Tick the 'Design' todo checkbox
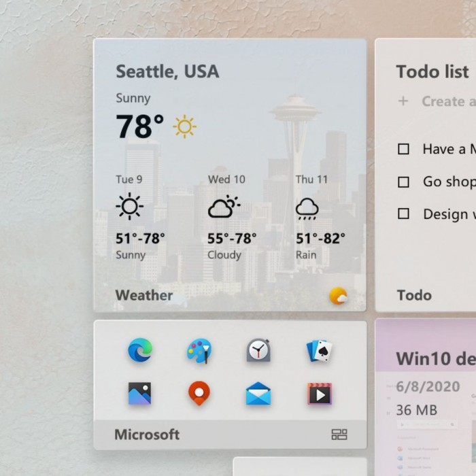The height and width of the screenshot is (476, 476). coord(403,214)
